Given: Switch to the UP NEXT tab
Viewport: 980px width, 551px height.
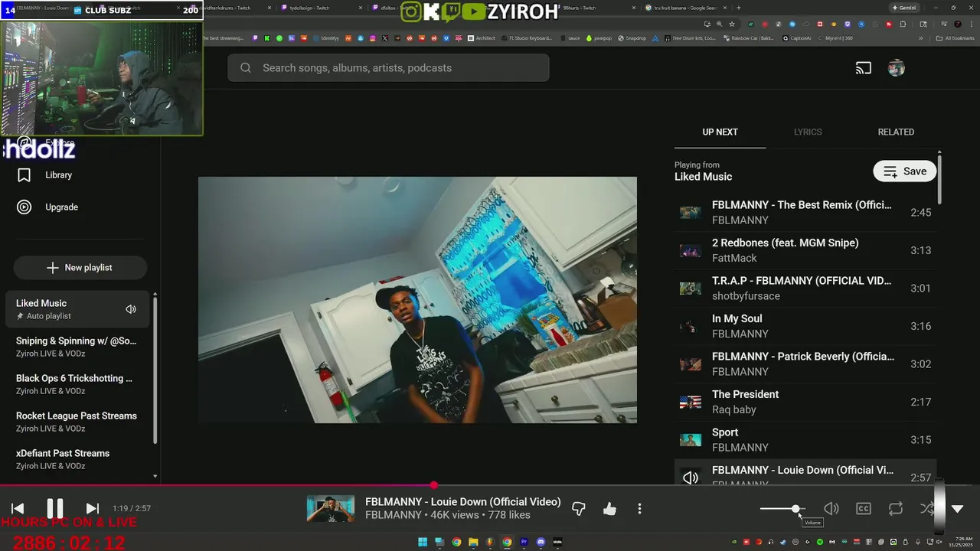Looking at the screenshot, I should pos(720,132).
